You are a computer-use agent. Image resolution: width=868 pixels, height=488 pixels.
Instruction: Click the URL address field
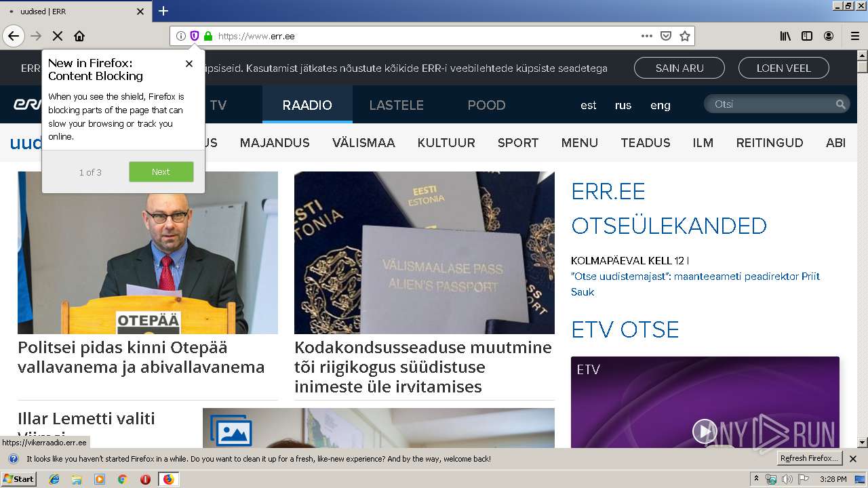pyautogui.click(x=427, y=36)
